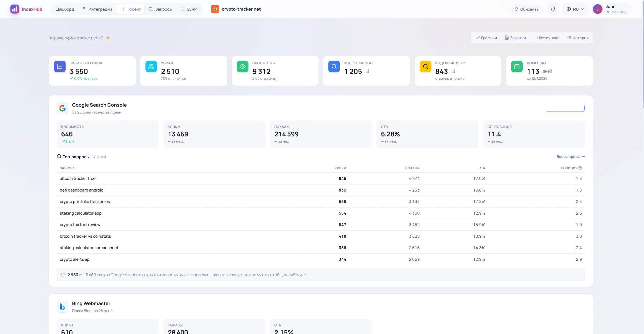Click the Pro 10/50 plan label
The width and height of the screenshot is (644, 334).
coord(617,12)
